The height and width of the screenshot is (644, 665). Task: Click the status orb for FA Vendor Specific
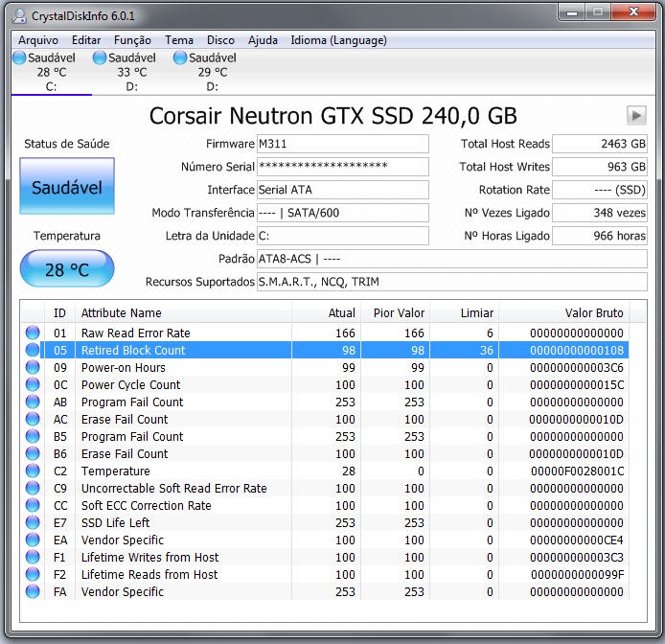[x=33, y=591]
